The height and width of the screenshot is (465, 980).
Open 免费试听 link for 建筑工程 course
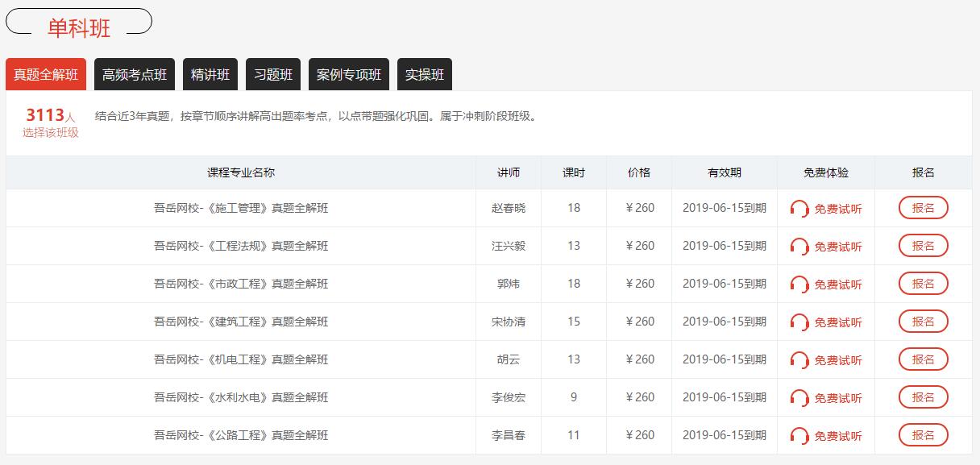[838, 322]
